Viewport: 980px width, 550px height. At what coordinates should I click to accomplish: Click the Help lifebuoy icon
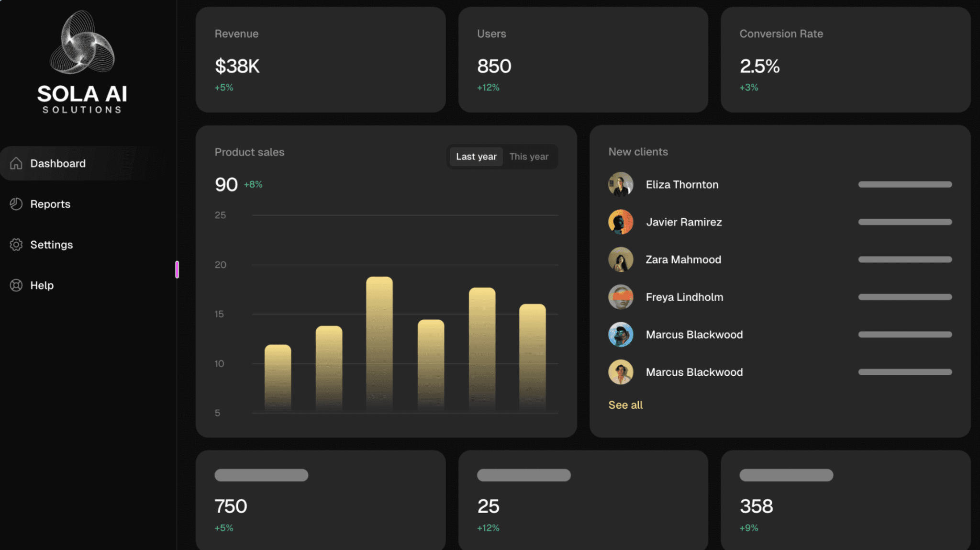pos(16,285)
